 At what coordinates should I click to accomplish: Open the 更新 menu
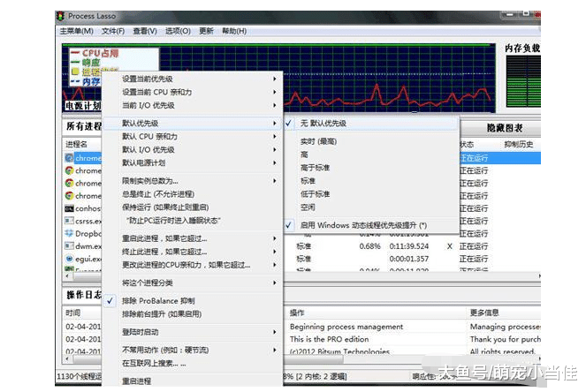click(x=206, y=31)
